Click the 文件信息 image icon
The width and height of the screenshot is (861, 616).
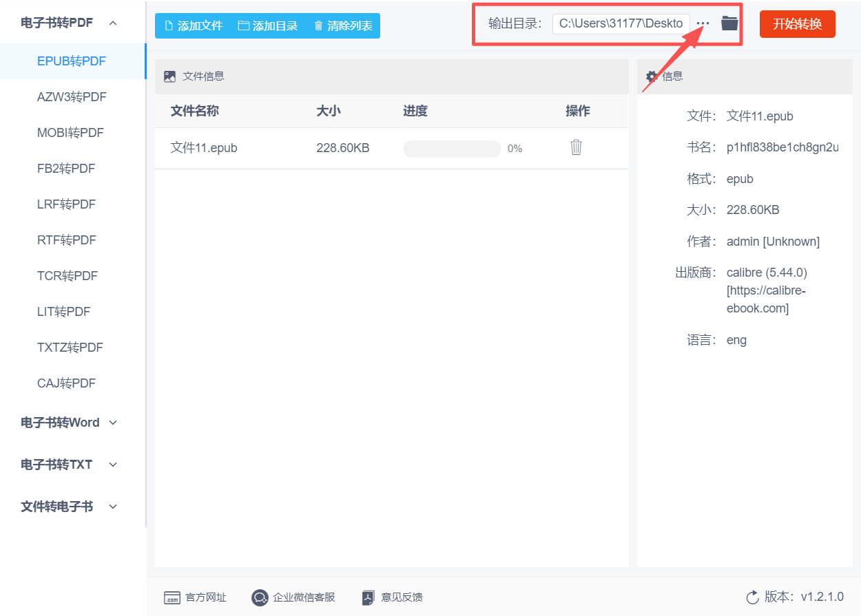point(170,76)
